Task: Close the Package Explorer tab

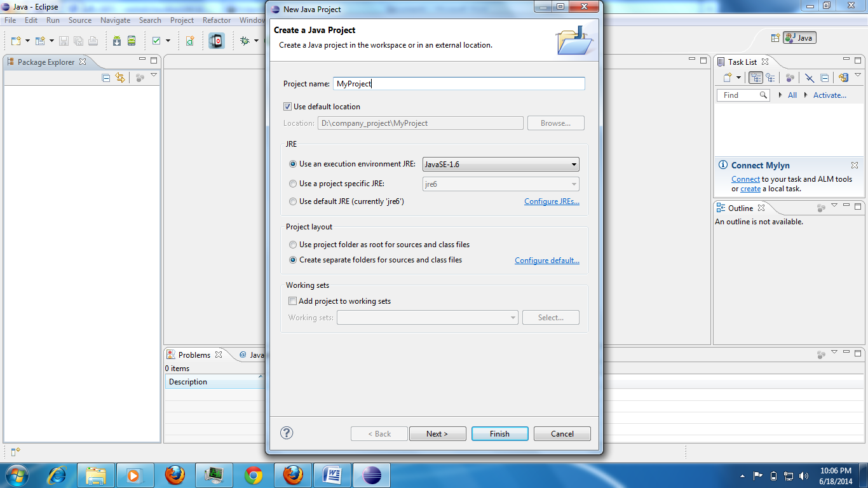Action: click(83, 62)
